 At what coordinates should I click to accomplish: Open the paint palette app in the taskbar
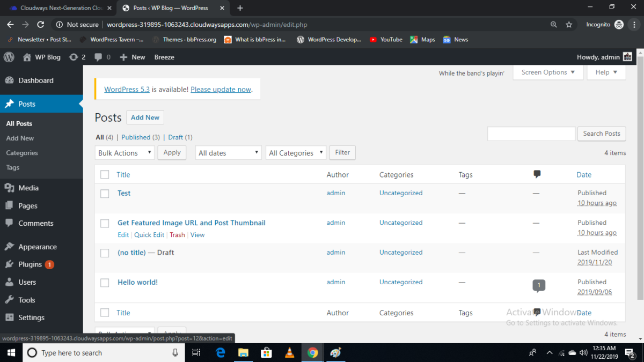point(335,352)
